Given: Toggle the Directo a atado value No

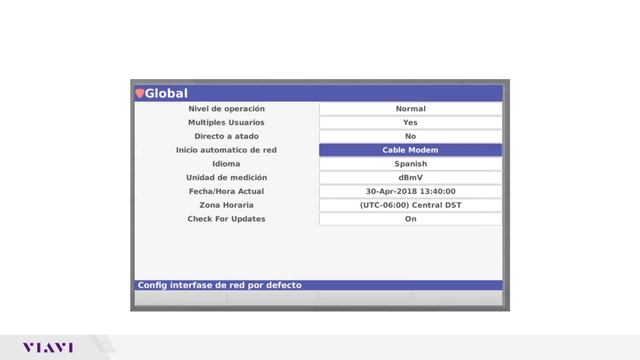Looking at the screenshot, I should (410, 136).
